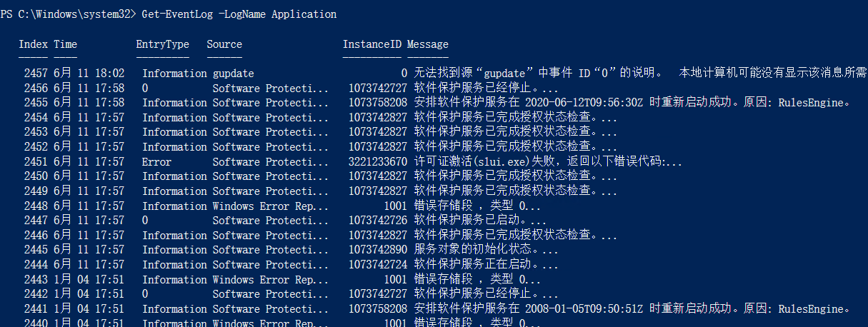The image size is (868, 327).
Task: Click the gupdate source entry
Action: coord(233,74)
